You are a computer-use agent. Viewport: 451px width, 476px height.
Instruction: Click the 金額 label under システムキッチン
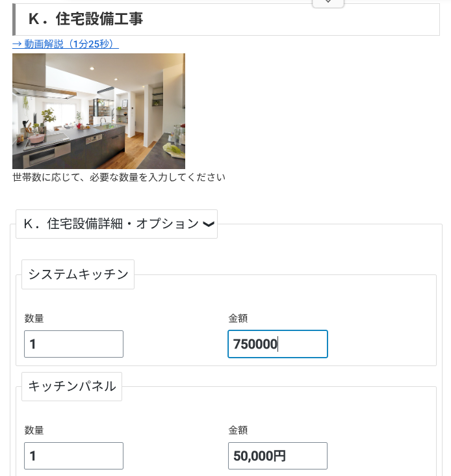pyautogui.click(x=238, y=318)
